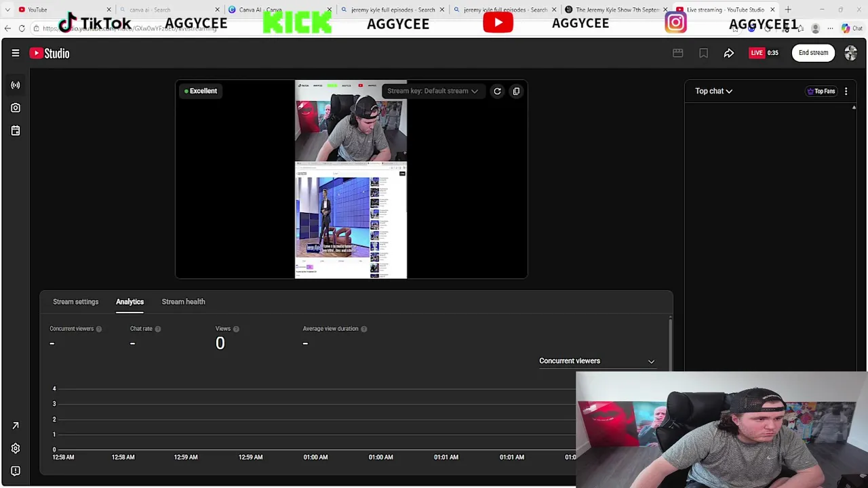
Task: Click the YouTube Studio logo
Action: pyautogui.click(x=50, y=53)
